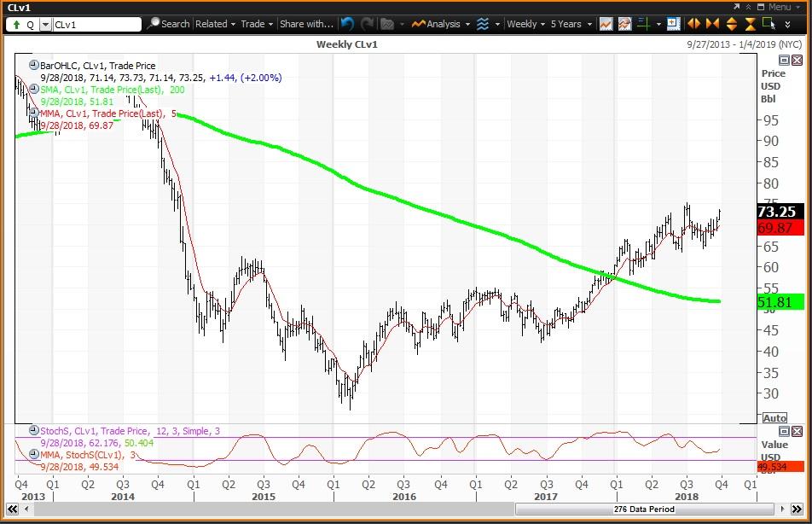Open the Weekly interval dropdown

point(524,24)
